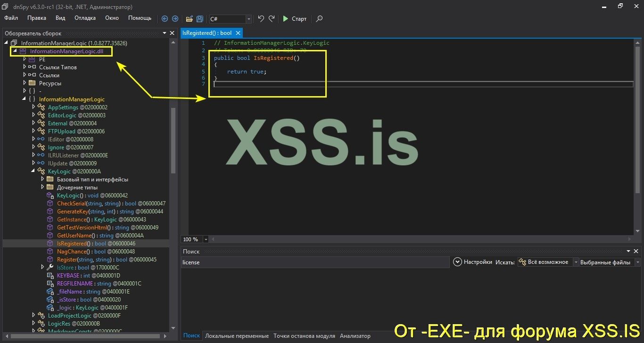This screenshot has width=644, height=343.
Task: Open the C# decompiler language dropdown
Action: tap(248, 19)
